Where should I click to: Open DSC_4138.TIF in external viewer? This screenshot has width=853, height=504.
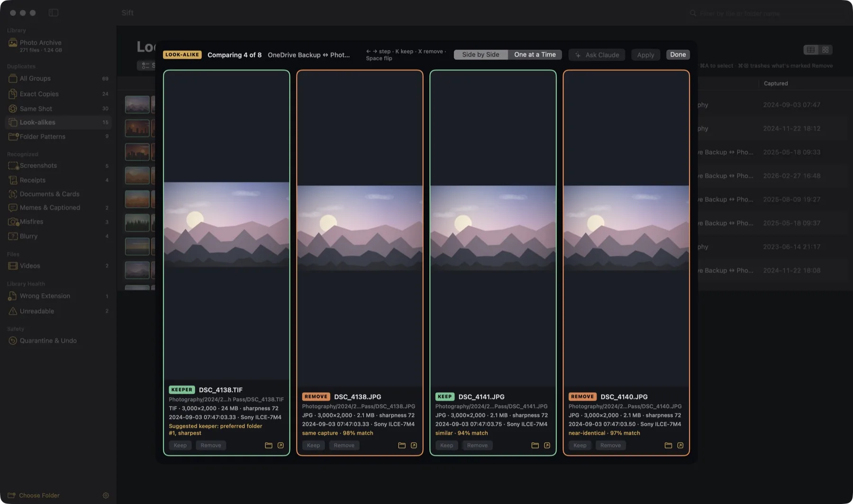click(x=281, y=445)
